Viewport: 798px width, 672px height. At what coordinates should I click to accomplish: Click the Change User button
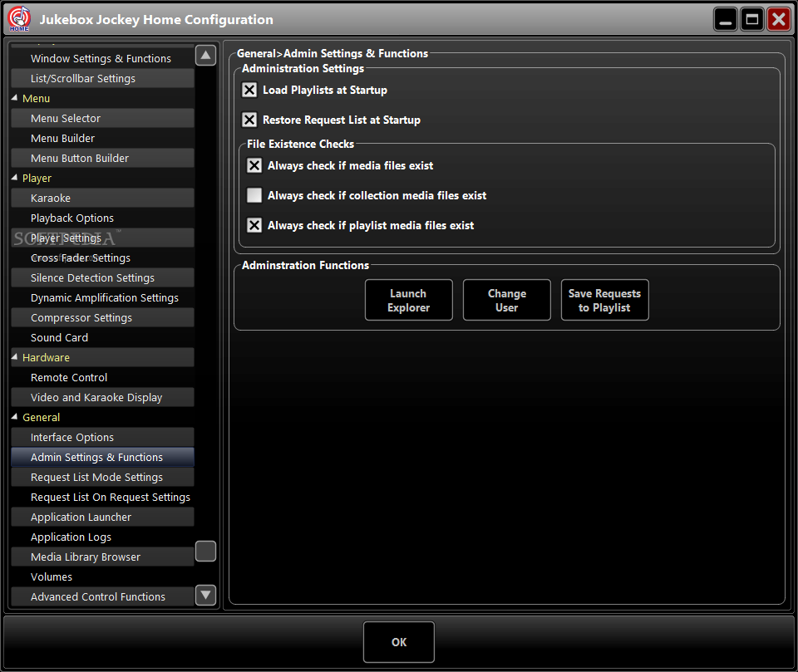(x=507, y=300)
